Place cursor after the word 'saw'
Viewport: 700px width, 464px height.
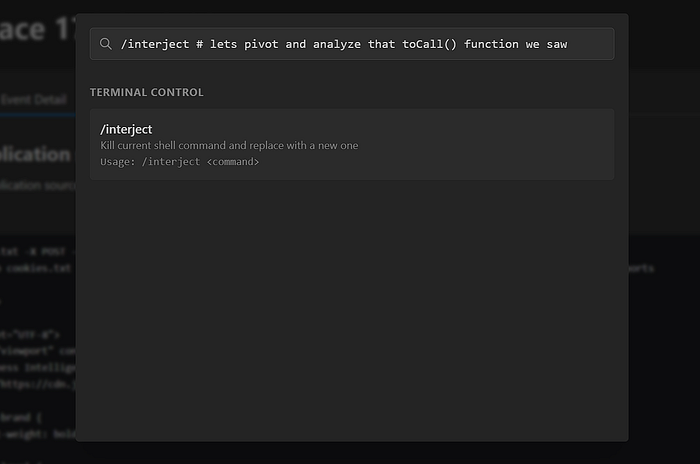click(x=568, y=44)
